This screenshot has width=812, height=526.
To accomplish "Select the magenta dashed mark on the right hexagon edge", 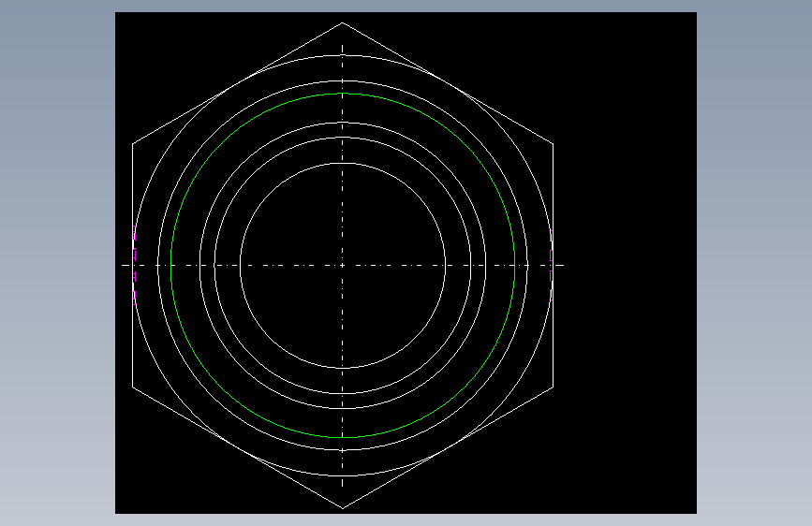I will point(552,265).
